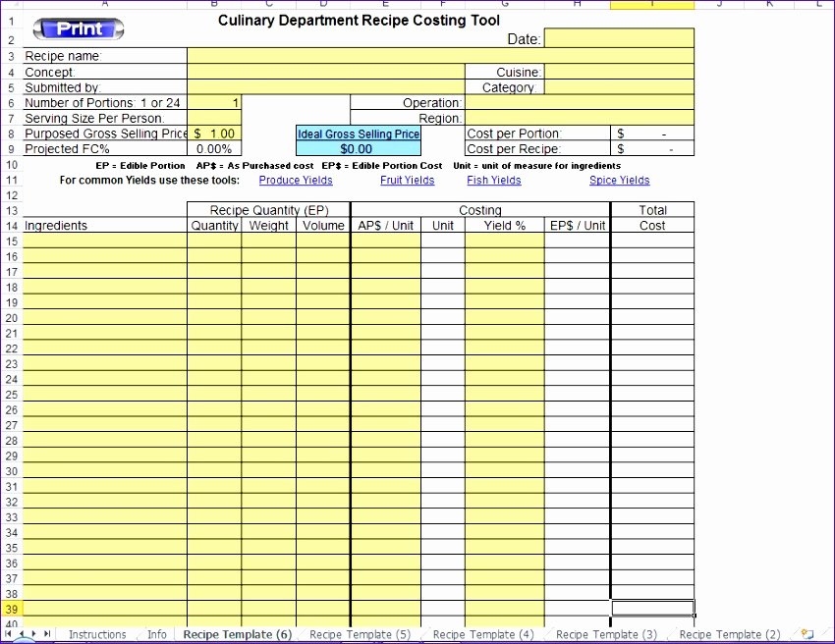Viewport: 835px width, 644px height.
Task: Click the Weight column header cell
Action: click(x=268, y=226)
